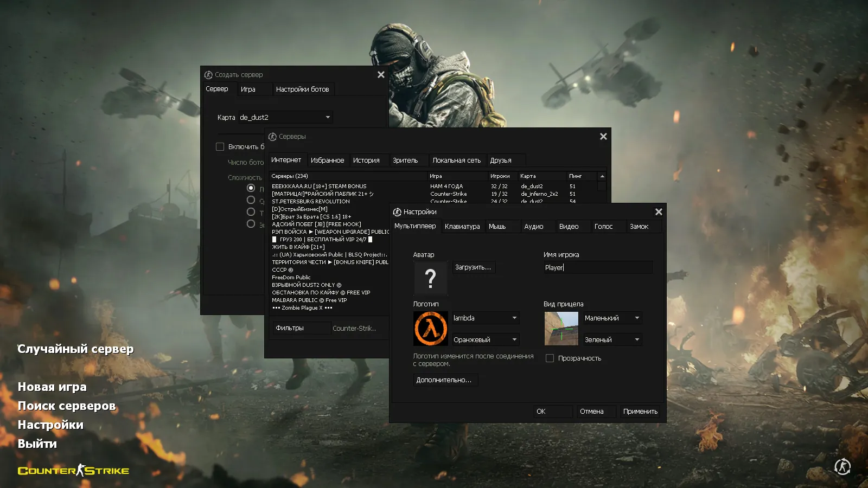Open the Избранное servers tab
The image size is (868, 488).
(x=327, y=160)
